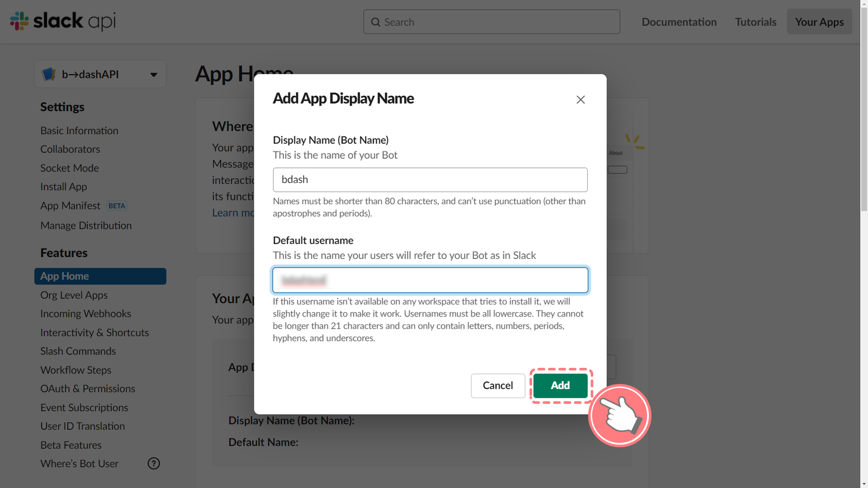Click the "Default Name:" label
Viewport: 868px width, 488px height.
click(x=263, y=442)
